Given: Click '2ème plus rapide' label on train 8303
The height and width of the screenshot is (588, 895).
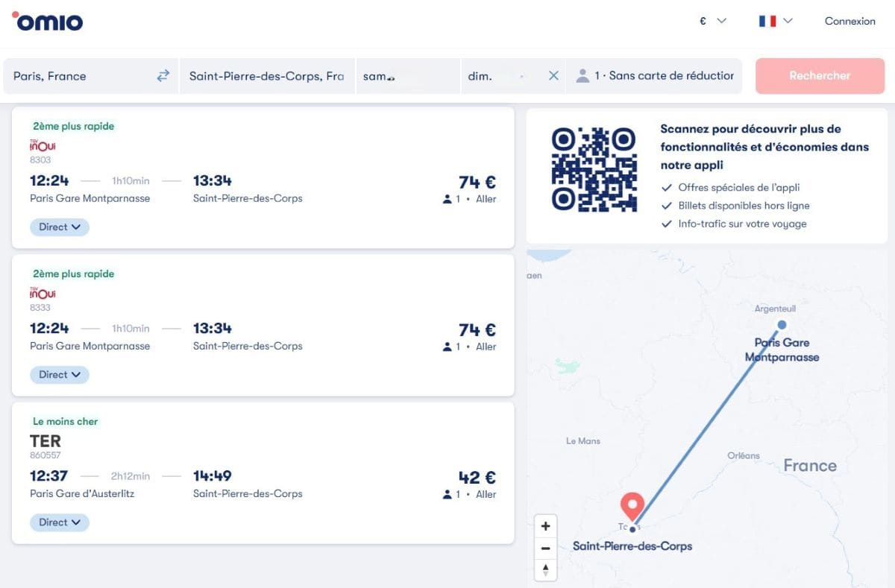Looking at the screenshot, I should [x=74, y=126].
